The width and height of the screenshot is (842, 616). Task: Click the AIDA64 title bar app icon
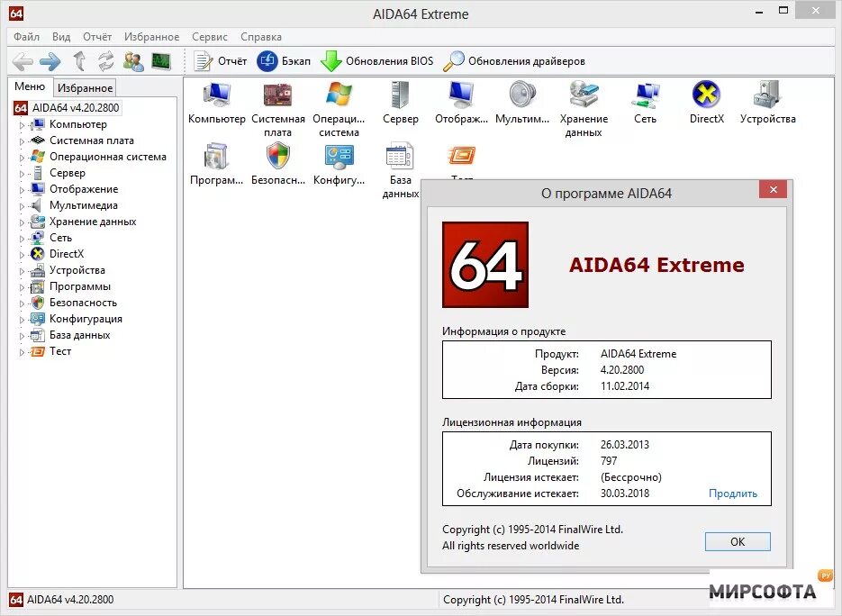pyautogui.click(x=16, y=14)
